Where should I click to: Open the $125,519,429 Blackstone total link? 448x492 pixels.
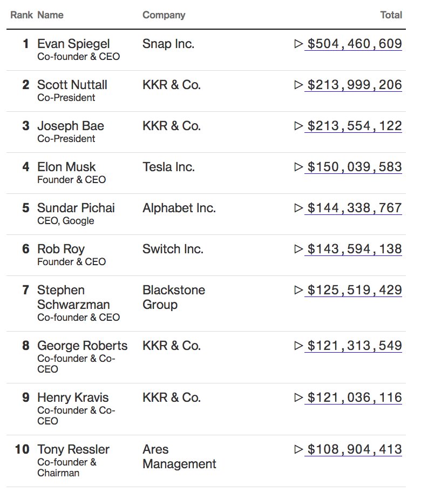354,290
